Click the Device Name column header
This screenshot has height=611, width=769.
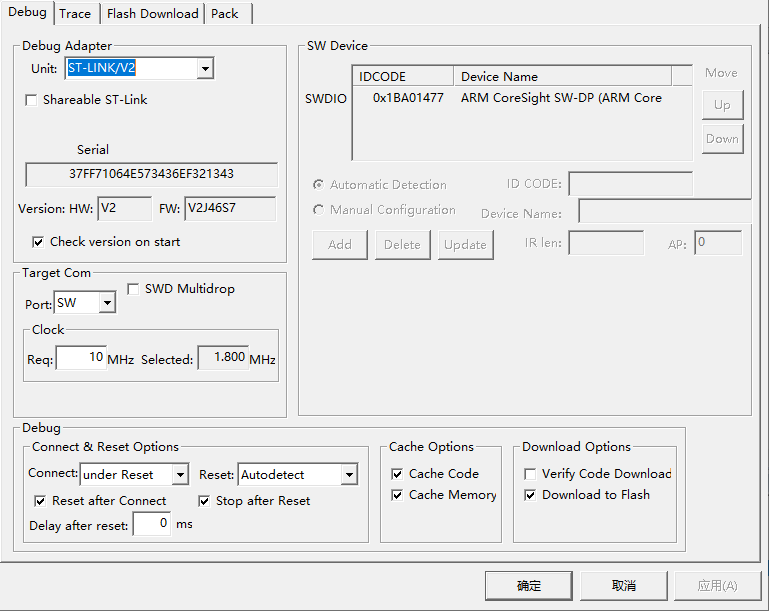click(563, 76)
